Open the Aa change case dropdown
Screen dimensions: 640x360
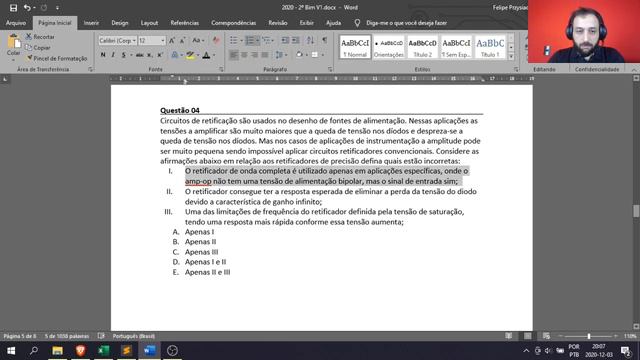pos(198,40)
